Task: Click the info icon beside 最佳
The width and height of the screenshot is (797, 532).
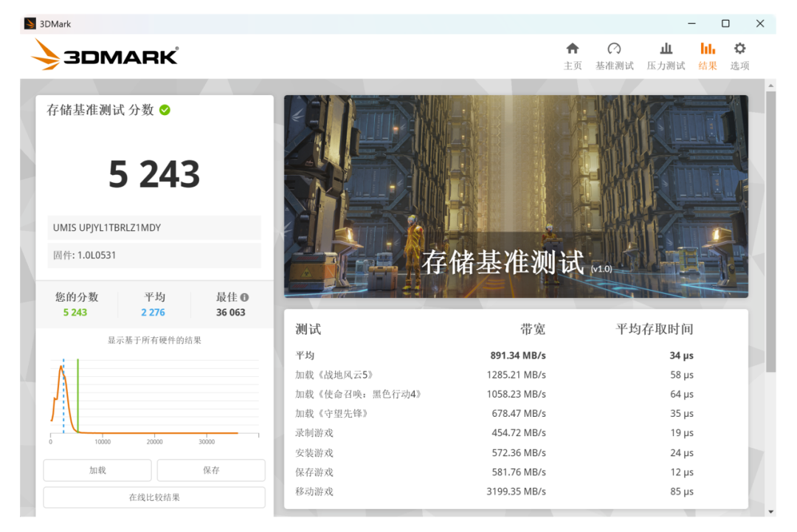Action: 244,297
